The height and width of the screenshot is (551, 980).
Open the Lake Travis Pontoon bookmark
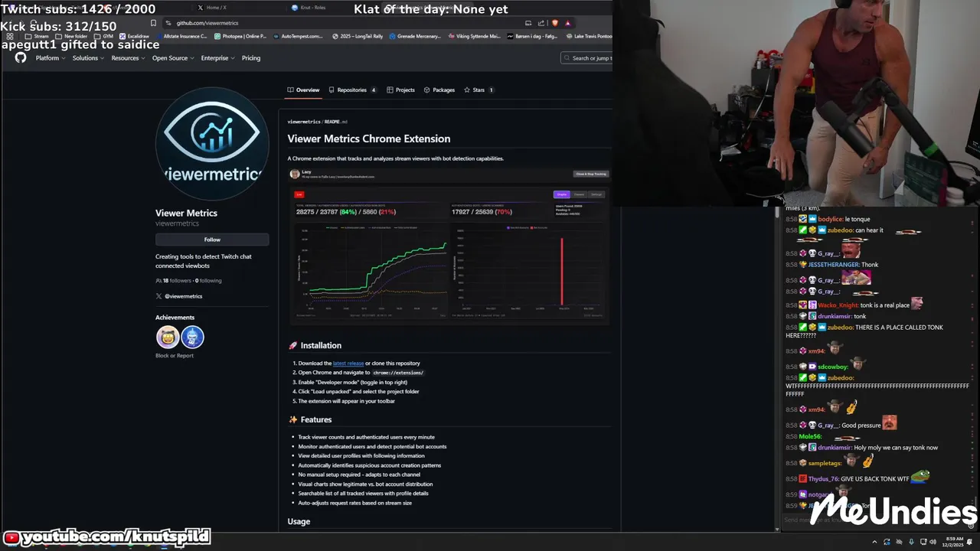[589, 36]
